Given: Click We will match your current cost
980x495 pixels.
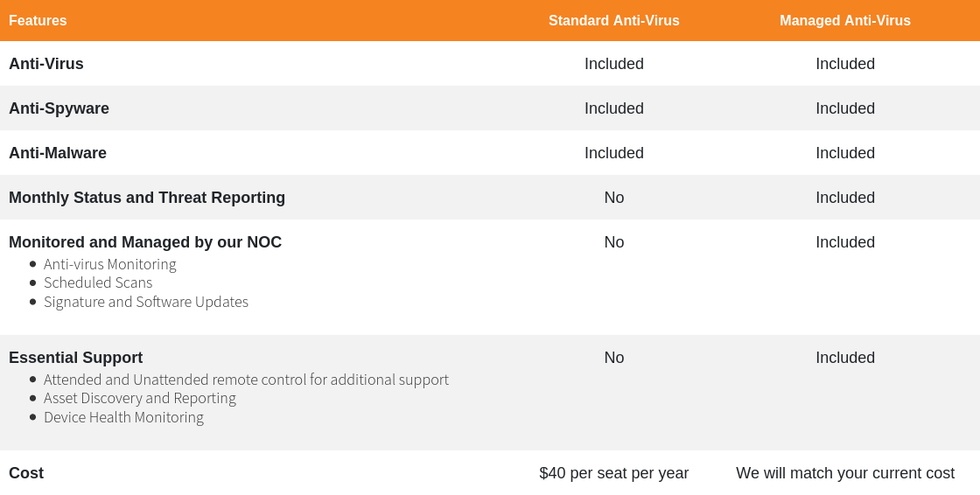Looking at the screenshot, I should point(845,473).
